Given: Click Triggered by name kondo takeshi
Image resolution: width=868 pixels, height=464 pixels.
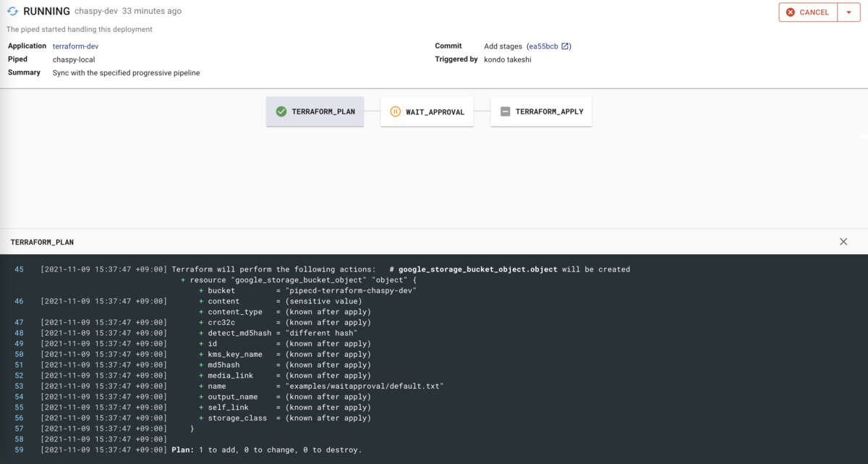Looking at the screenshot, I should (506, 59).
